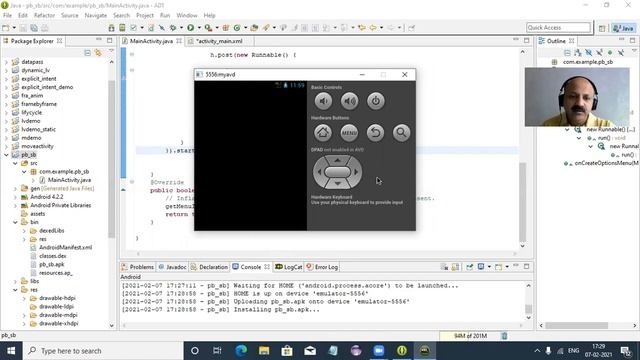Click the Debug bug toolbar icon
Screen dimensions: 640x360
(x=173, y=28)
